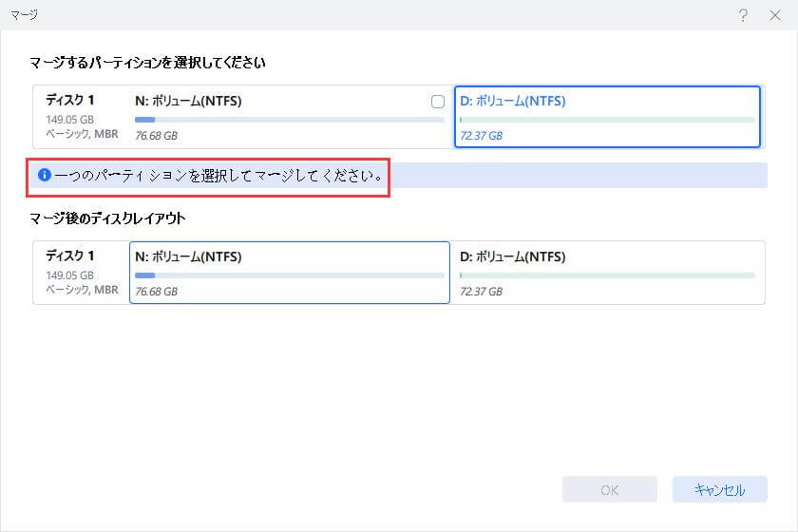Click the blue info icon in notice bar
The width and height of the screenshot is (798, 532).
click(45, 175)
